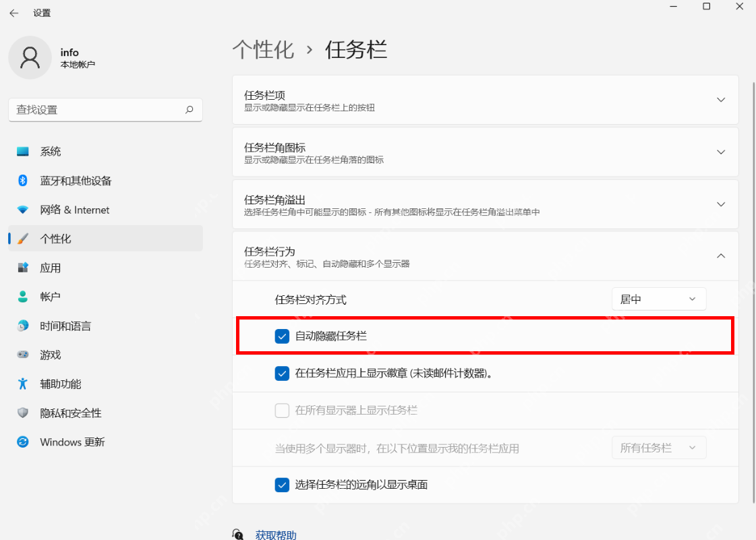Open Windows 更新 in the sidebar

coord(106,442)
